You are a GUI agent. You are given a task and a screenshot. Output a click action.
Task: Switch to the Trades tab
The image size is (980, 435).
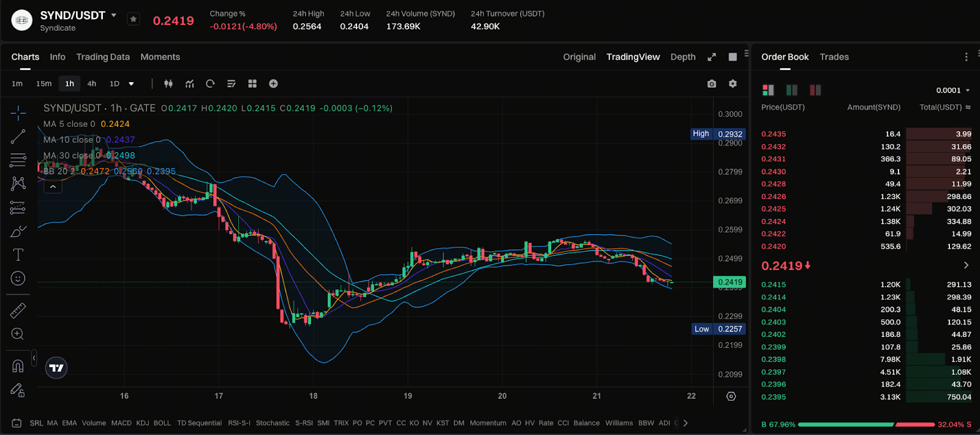(x=834, y=57)
